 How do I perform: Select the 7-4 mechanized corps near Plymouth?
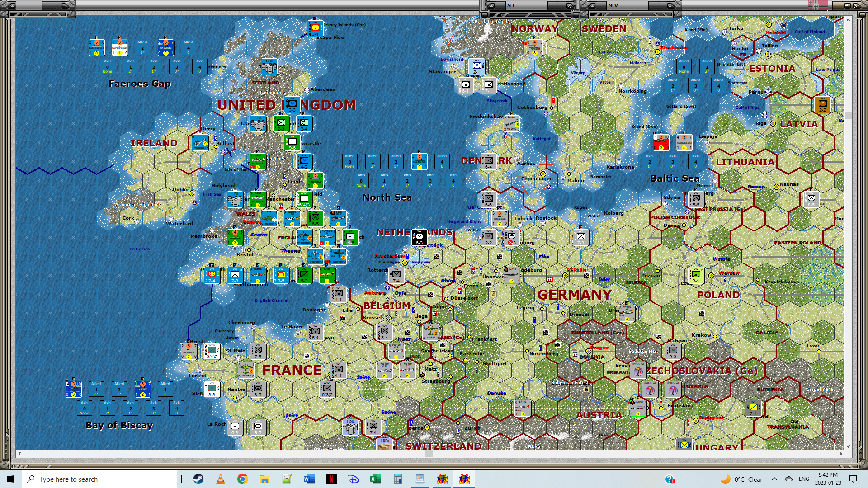point(212,275)
